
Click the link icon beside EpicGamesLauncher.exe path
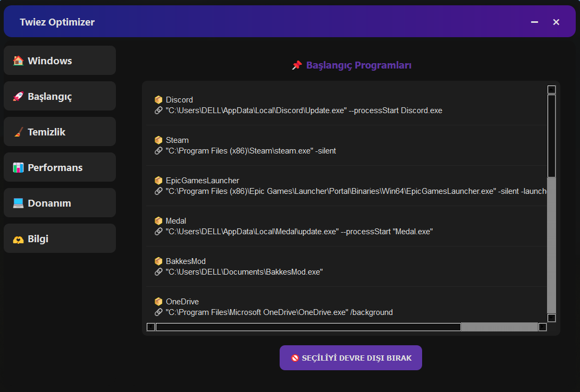(158, 191)
